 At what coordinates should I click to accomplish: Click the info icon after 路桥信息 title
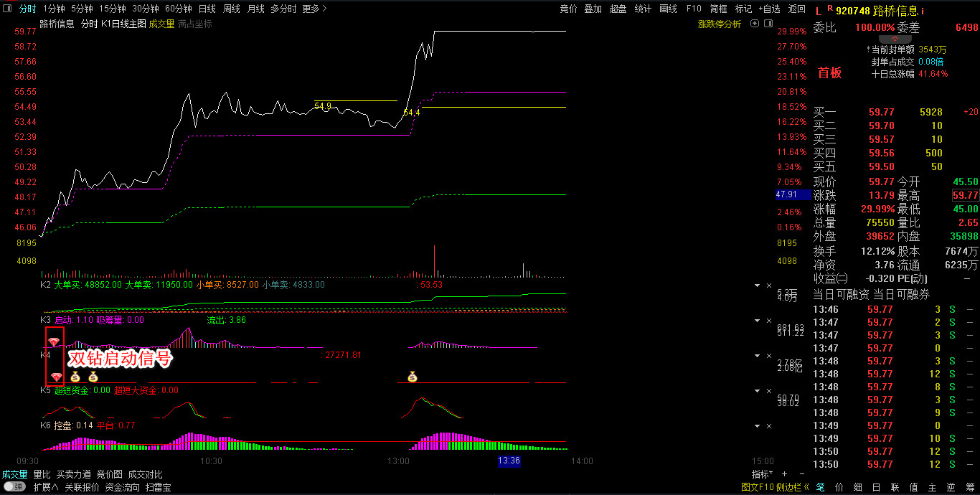pos(923,11)
